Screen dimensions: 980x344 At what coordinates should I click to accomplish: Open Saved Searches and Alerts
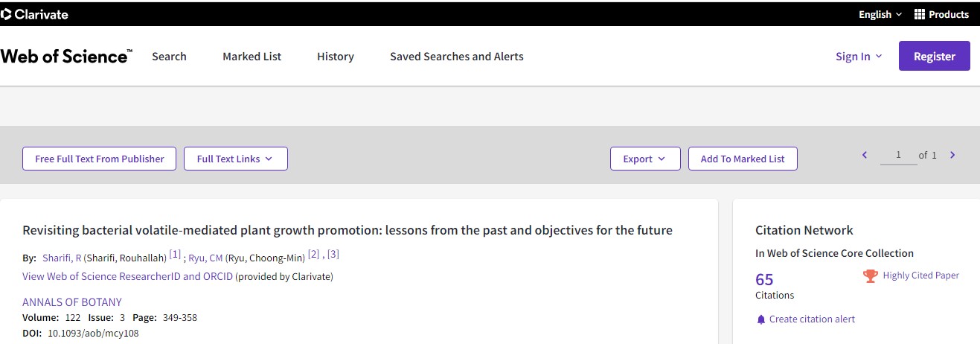click(x=456, y=57)
